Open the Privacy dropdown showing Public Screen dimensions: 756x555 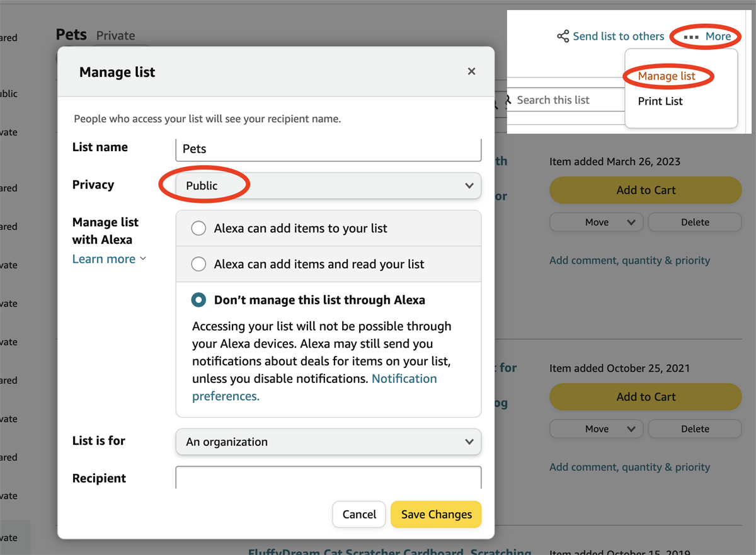click(x=328, y=186)
